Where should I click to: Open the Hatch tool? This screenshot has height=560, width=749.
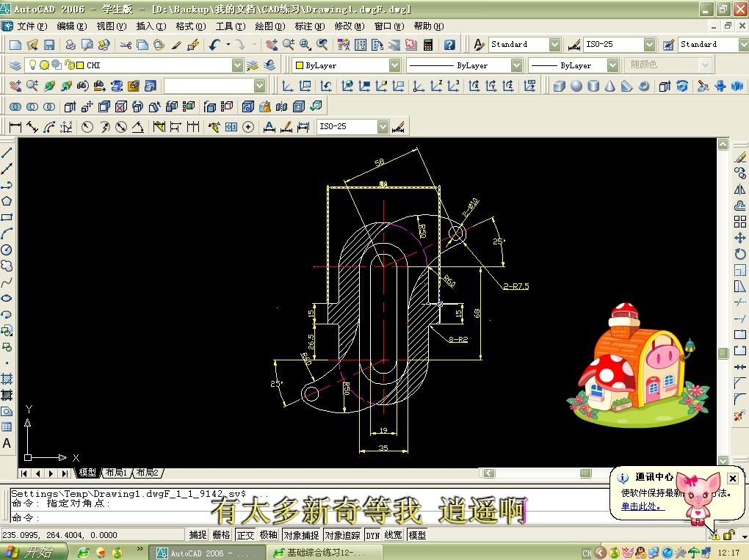point(7,379)
